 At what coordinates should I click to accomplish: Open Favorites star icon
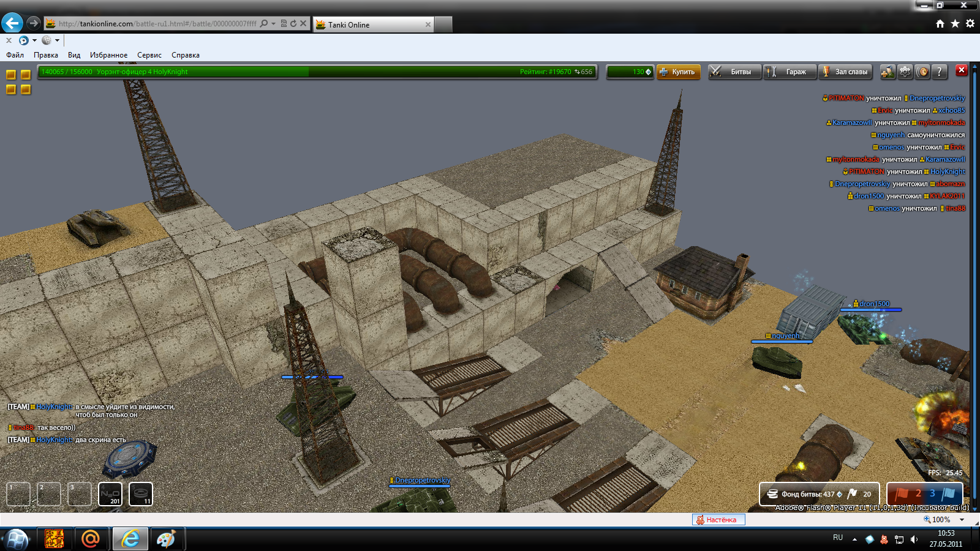(955, 23)
